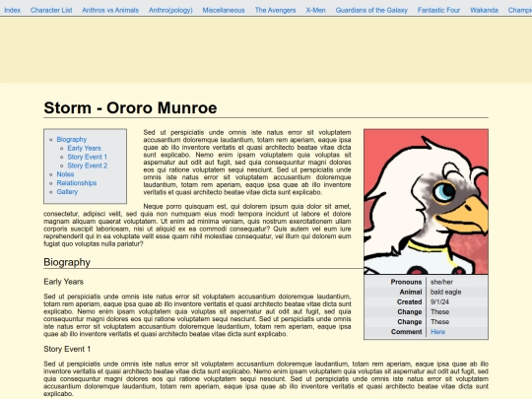Click the 'Story Event 1' subheading text
This screenshot has width=532, height=399.
(x=67, y=349)
